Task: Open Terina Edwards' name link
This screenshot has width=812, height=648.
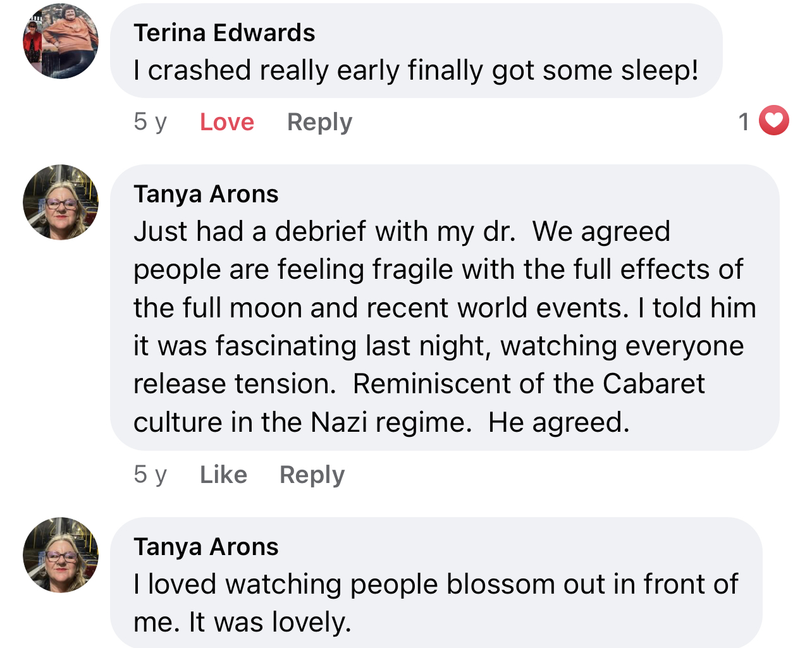Action: (x=225, y=33)
